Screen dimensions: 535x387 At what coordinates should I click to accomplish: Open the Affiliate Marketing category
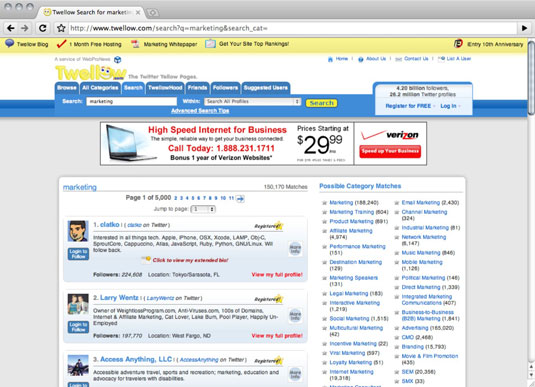351,231
